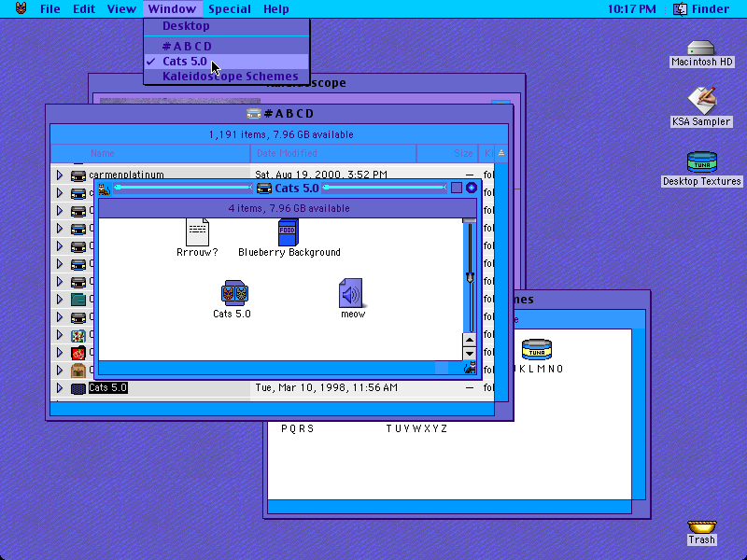The height and width of the screenshot is (560, 747).
Task: Expand the carmenplatinum folder row
Action: tap(60, 175)
